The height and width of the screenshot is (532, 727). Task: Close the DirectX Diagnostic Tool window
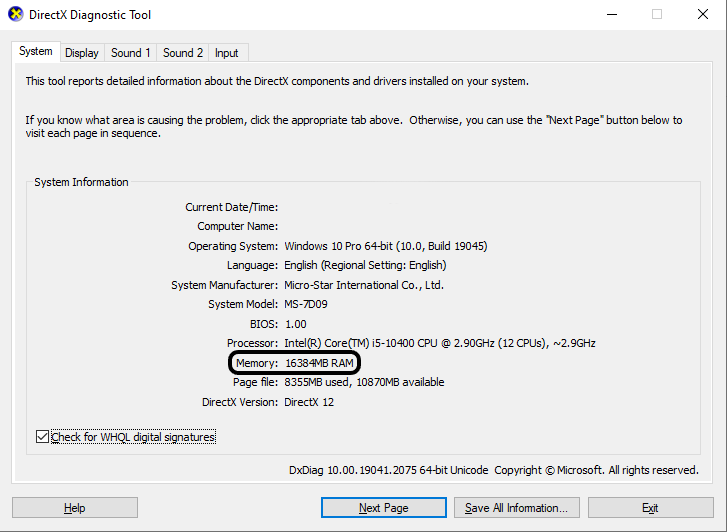703,14
